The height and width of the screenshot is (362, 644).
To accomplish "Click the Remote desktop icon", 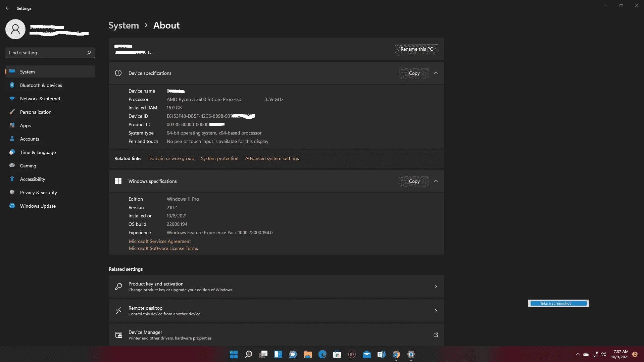I will tap(118, 311).
